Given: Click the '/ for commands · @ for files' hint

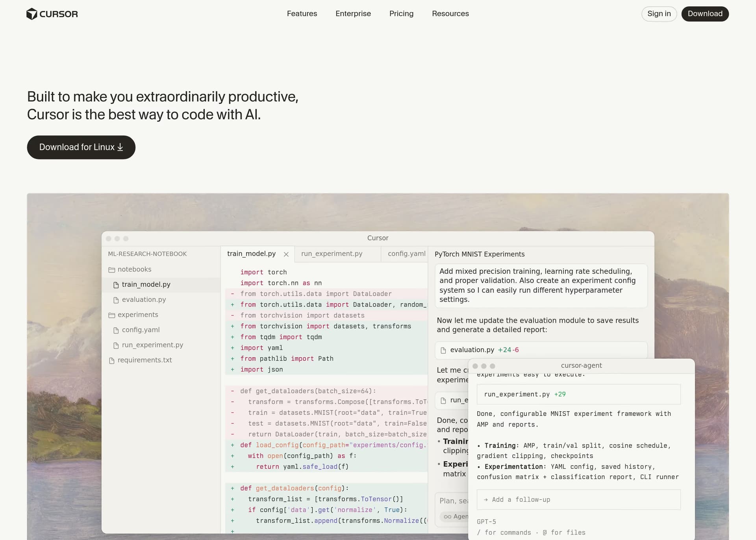Looking at the screenshot, I should point(531,533).
